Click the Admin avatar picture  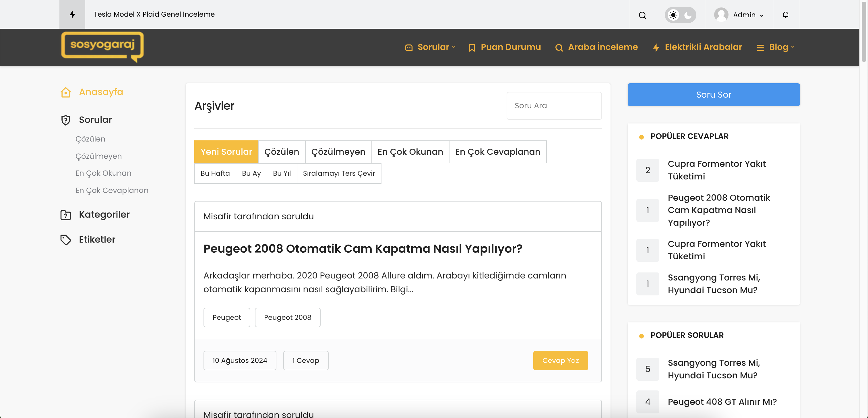[721, 14]
